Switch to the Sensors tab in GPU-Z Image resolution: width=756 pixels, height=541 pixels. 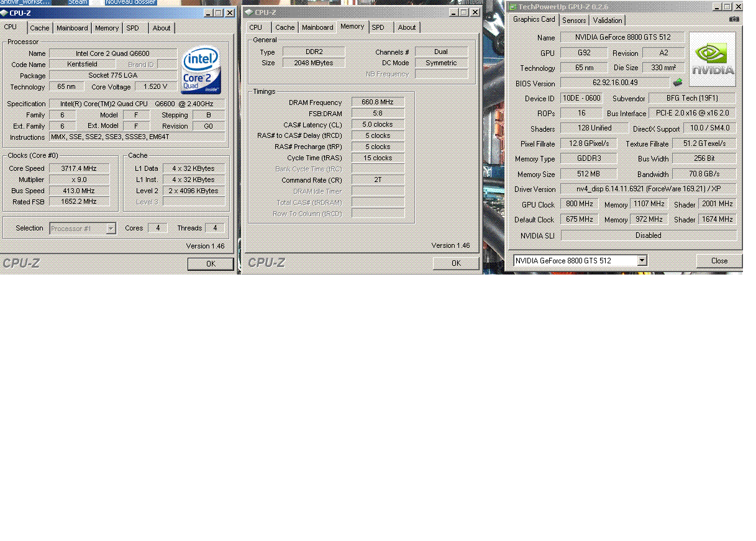[574, 20]
